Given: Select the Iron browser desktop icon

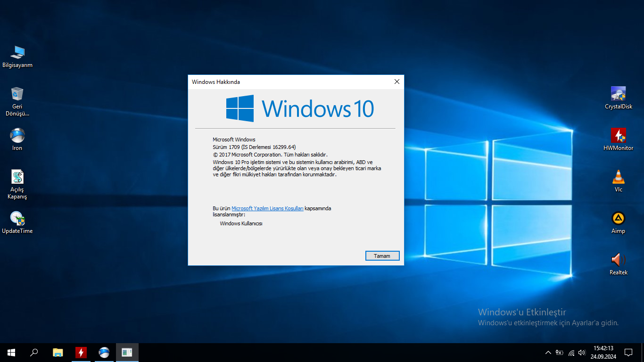Looking at the screenshot, I should tap(17, 139).
